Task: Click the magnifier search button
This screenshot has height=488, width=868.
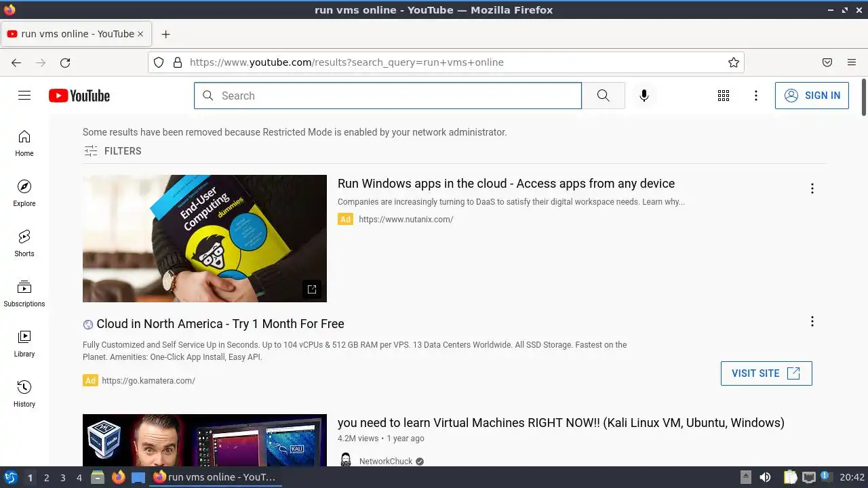Action: [x=603, y=96]
